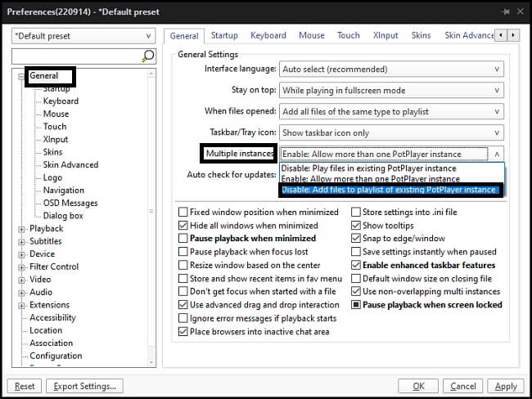Viewport: 532px width, 399px height.
Task: Enable Default window size on closing file
Action: [355, 279]
